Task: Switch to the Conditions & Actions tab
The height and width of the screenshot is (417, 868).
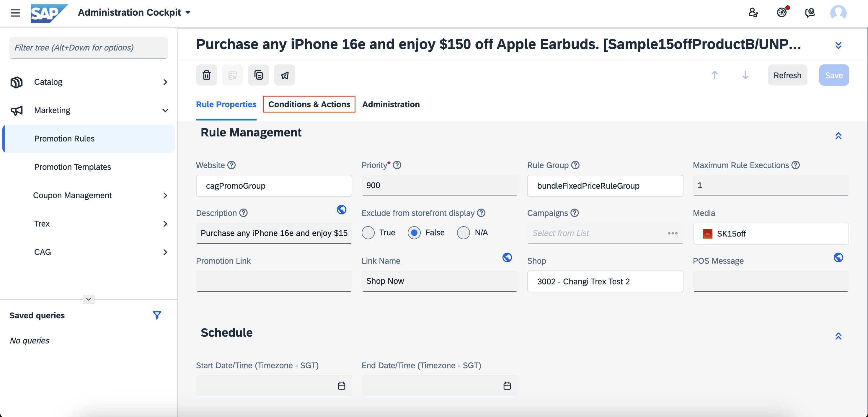Action: [x=309, y=104]
